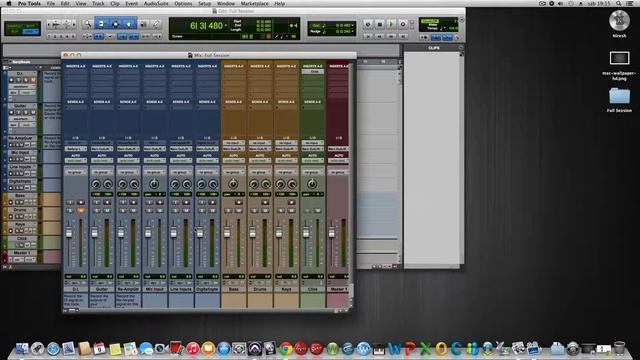Open D.I. channel input selector
Screen dimensions: 640x360
pos(76,143)
